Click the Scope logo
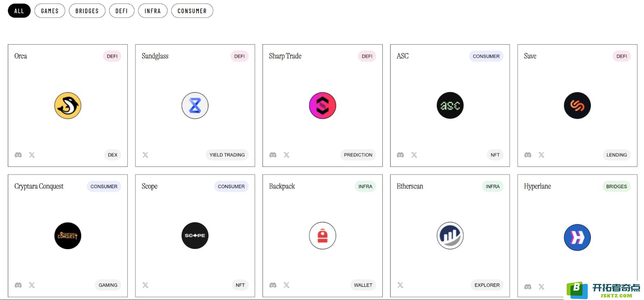 point(195,236)
